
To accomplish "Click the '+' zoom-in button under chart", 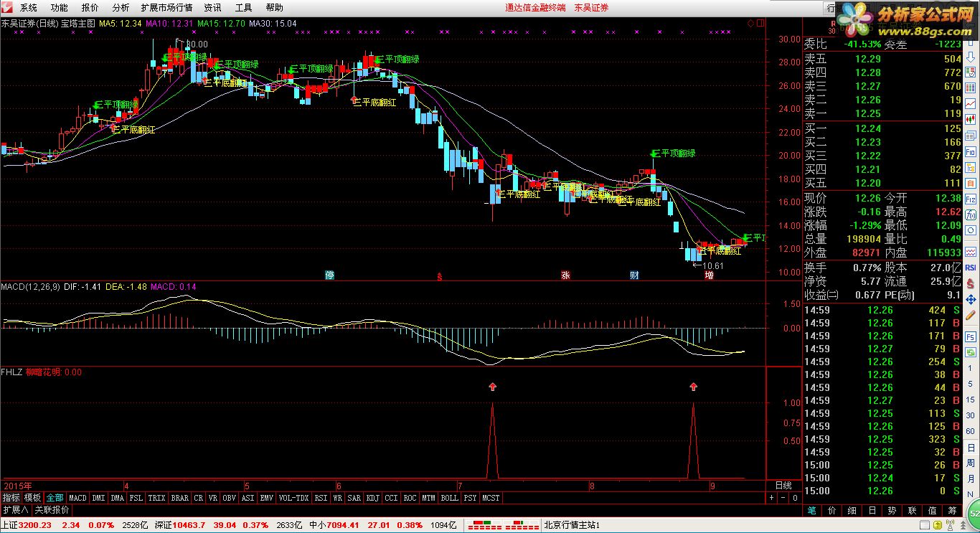I will tap(772, 498).
